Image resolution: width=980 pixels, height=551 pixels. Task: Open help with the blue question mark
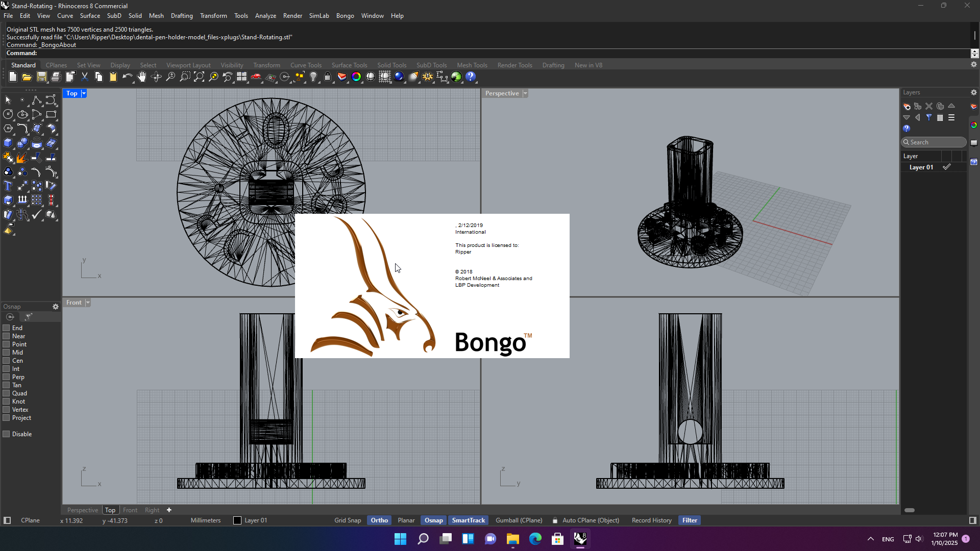471,77
